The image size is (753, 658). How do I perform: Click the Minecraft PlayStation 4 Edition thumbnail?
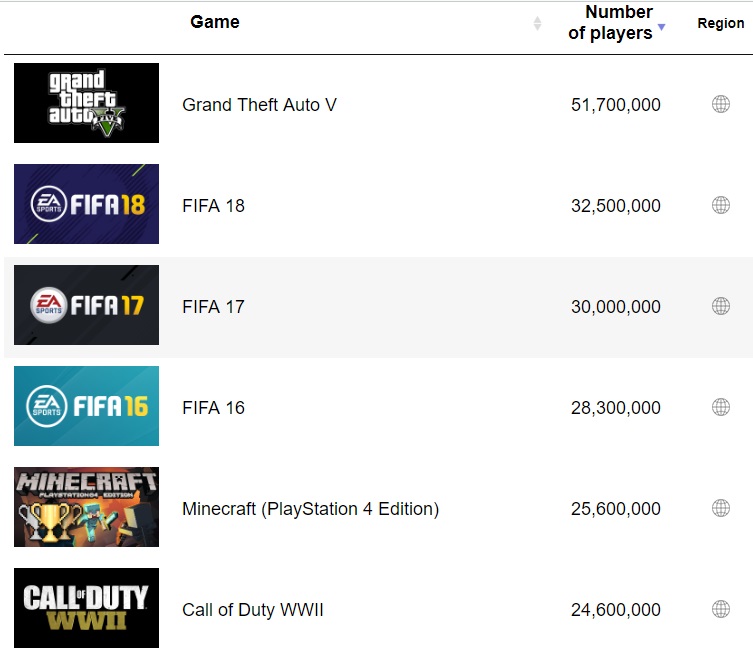click(86, 507)
